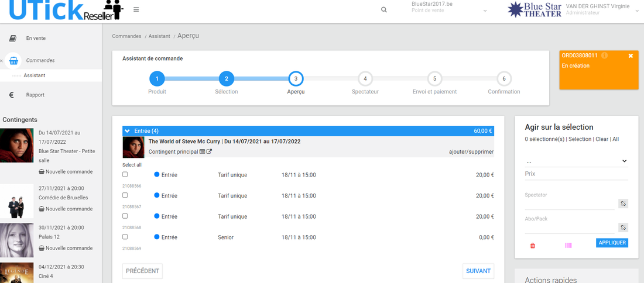This screenshot has height=283, width=644.
Task: Close the orange order notification card
Action: 631,56
